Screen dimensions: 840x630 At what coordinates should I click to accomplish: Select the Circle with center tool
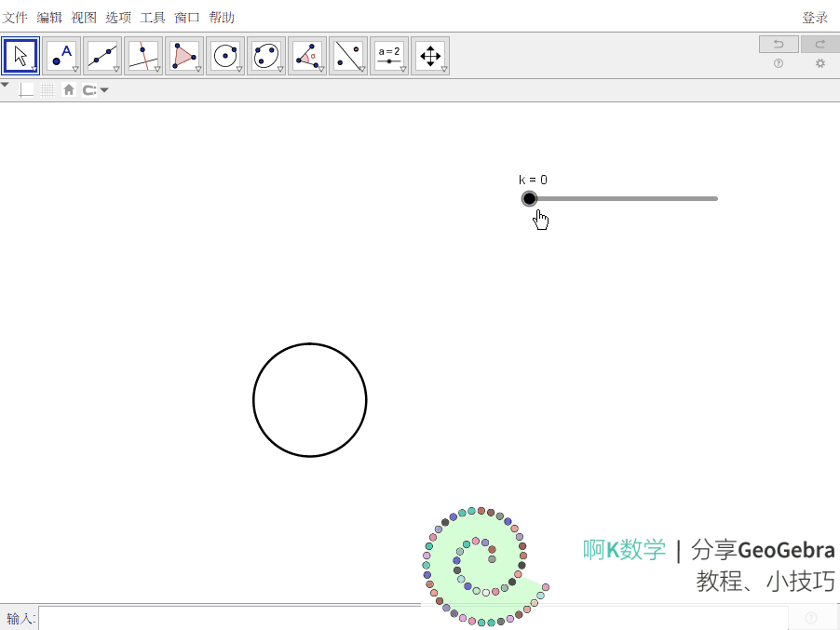pos(225,56)
